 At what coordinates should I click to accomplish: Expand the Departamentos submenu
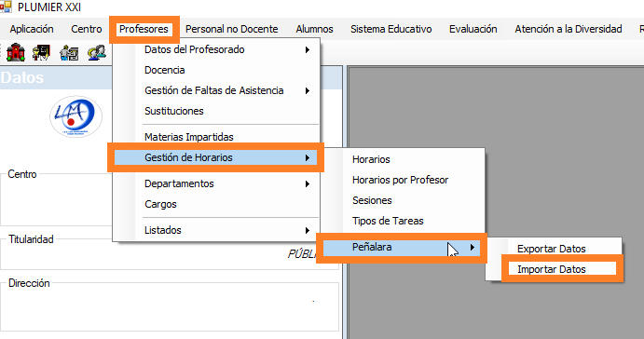[216, 183]
